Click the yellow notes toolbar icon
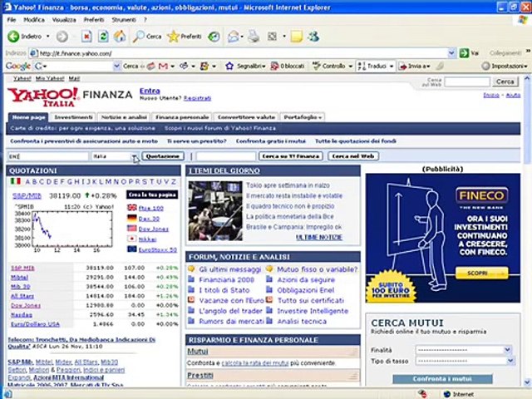Screen dimensions: 532x399 (x=296, y=37)
